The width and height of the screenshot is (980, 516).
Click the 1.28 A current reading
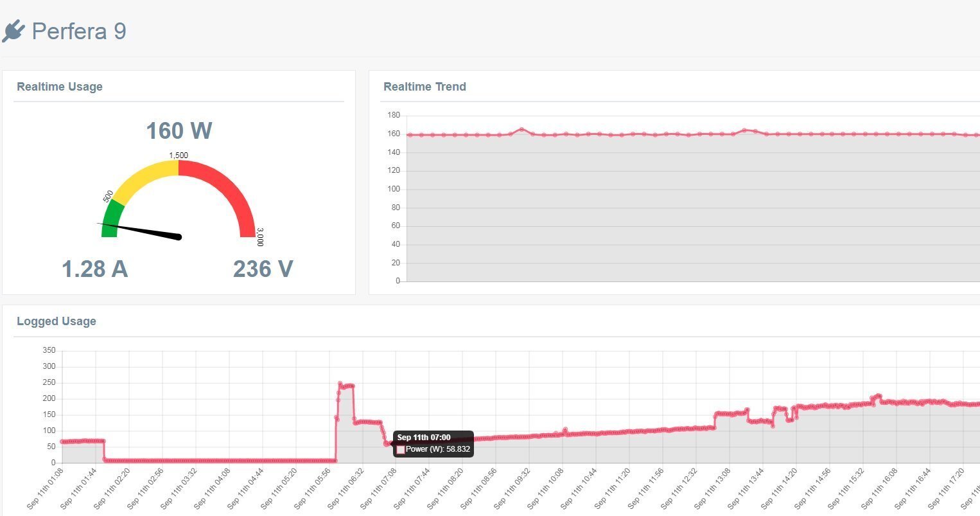(94, 269)
